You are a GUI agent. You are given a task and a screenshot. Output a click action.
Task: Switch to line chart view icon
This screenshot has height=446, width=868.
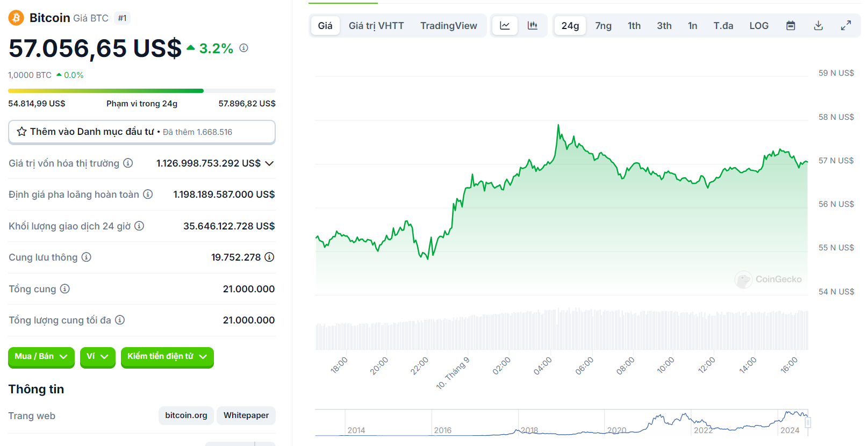click(x=505, y=25)
